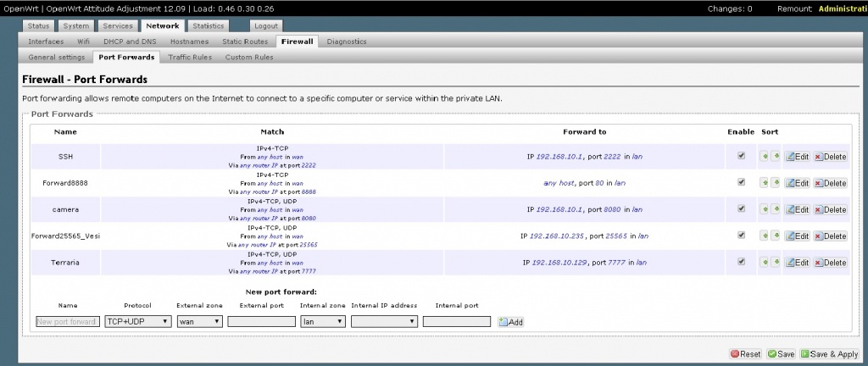
Task: Disable the SSH port forward checkbox
Action: (742, 156)
